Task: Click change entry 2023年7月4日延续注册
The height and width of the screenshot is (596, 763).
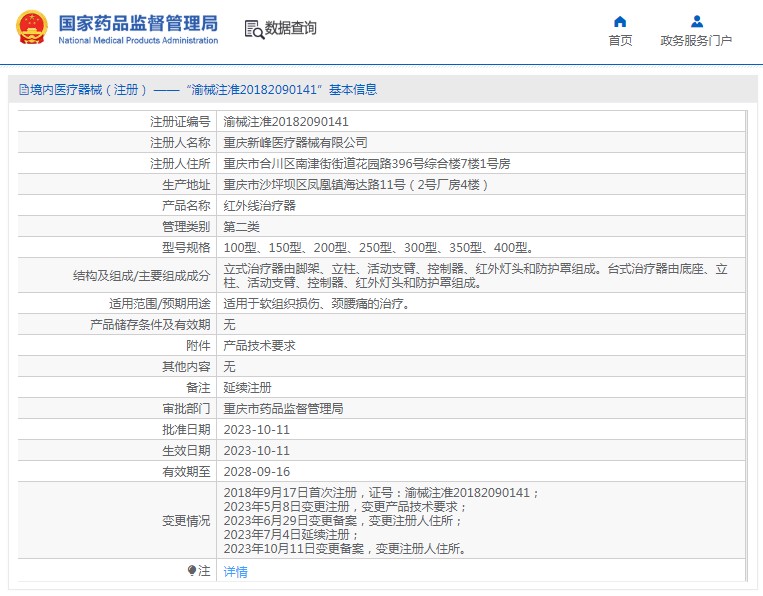Action: click(x=291, y=535)
